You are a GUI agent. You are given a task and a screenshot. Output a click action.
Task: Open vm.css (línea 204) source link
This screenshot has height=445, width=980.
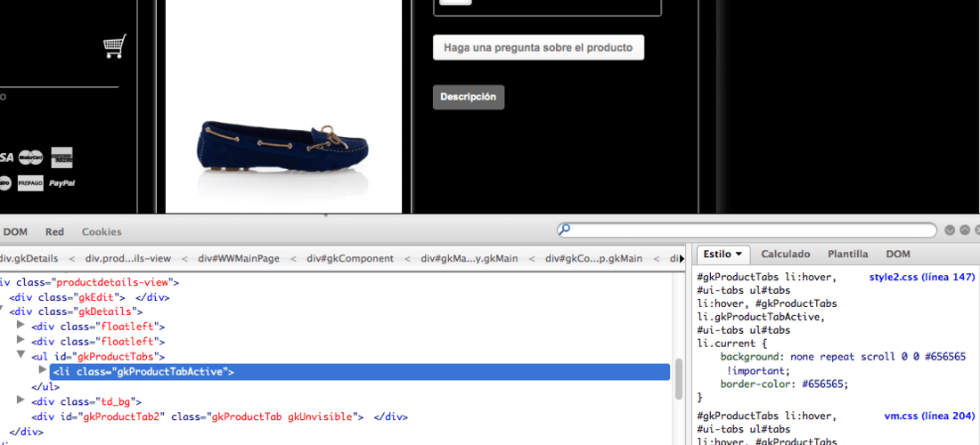[929, 416]
